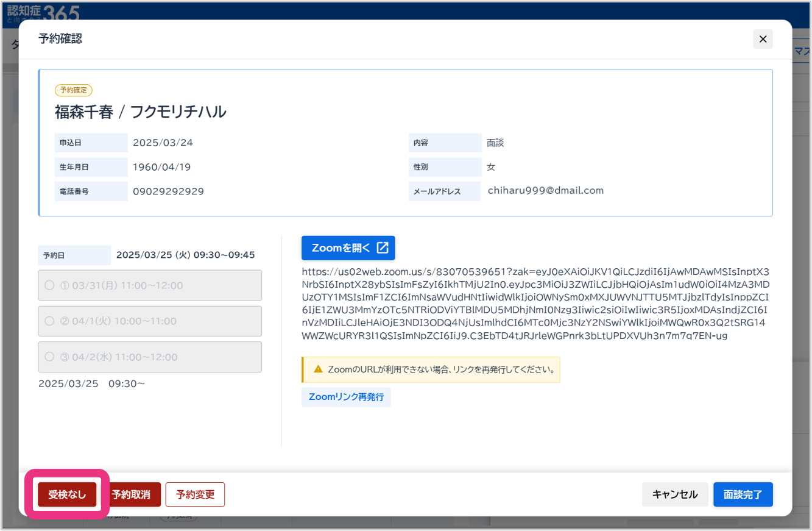Click the 予約日 value 2025/03/25 (火) 09:30~09:45
The width and height of the screenshot is (812, 531).
pyautogui.click(x=185, y=255)
